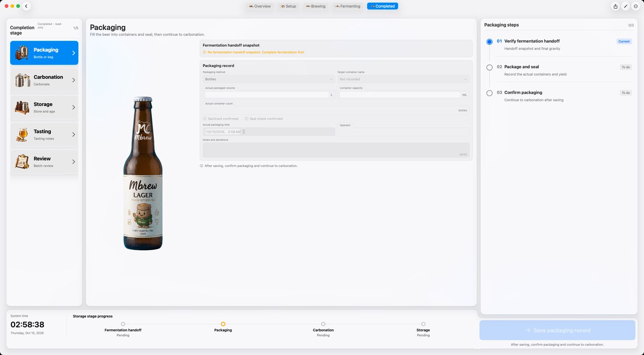This screenshot has height=355, width=644.
Task: Expand the Tasting stage chevron
Action: click(x=73, y=134)
